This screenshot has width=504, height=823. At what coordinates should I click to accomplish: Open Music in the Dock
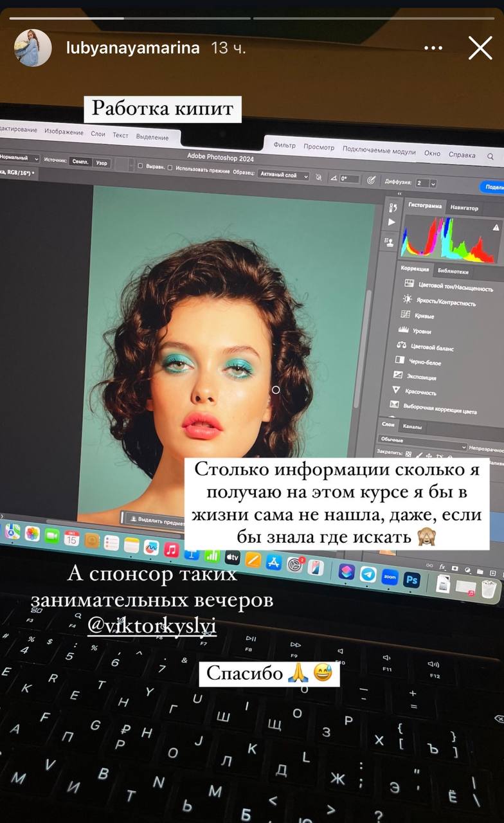171,550
